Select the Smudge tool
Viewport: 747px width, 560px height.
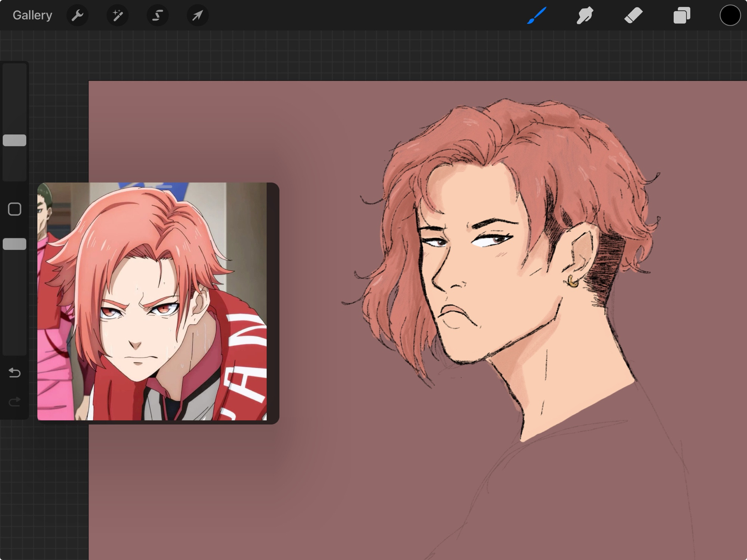tap(585, 15)
